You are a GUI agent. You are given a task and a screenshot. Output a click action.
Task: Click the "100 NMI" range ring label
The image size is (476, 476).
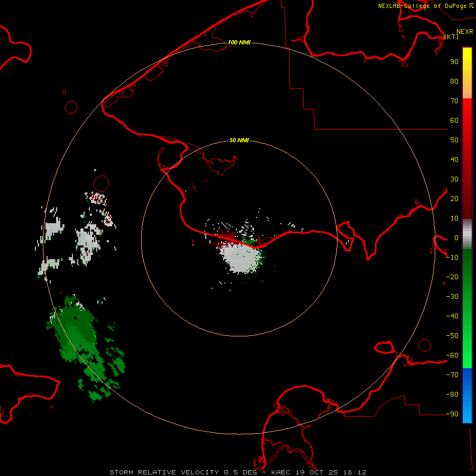239,42
